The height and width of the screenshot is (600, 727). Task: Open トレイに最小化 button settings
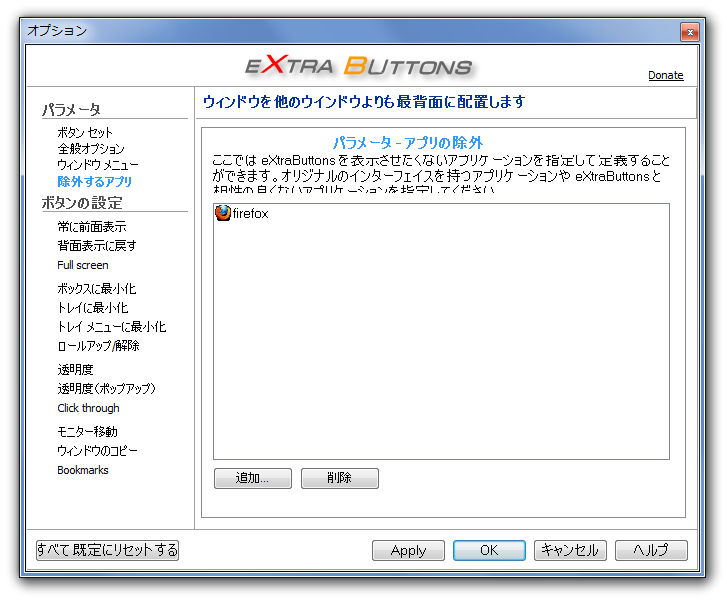93,307
